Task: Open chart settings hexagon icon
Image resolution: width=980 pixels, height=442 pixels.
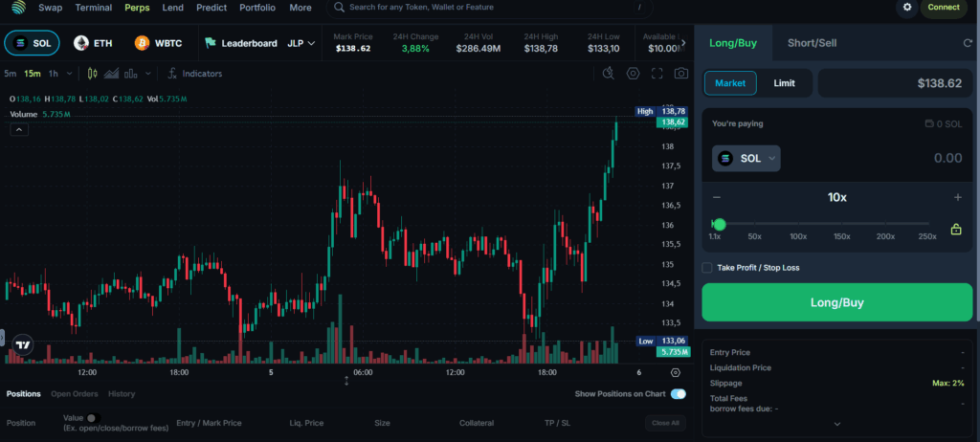Action: pos(633,73)
